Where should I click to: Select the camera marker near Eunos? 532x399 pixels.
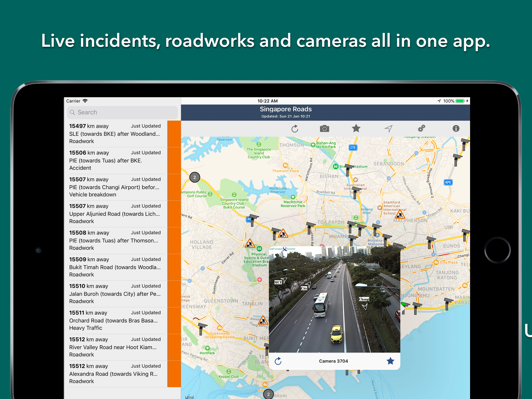[x=431, y=242]
